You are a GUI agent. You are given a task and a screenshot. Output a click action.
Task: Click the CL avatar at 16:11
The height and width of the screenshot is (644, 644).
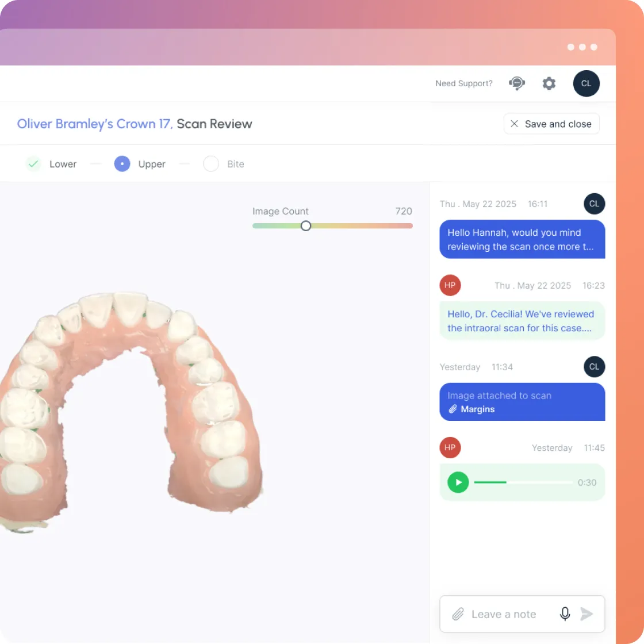coord(595,204)
